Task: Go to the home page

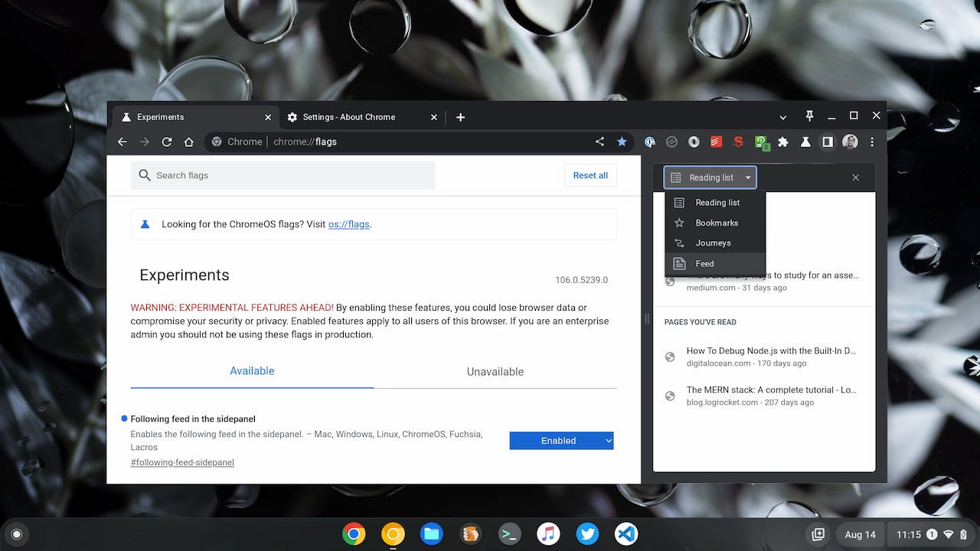Action: pyautogui.click(x=189, y=142)
